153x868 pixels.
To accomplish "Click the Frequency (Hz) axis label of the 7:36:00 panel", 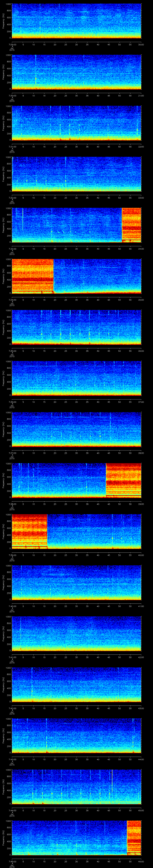I will click(3, 378).
